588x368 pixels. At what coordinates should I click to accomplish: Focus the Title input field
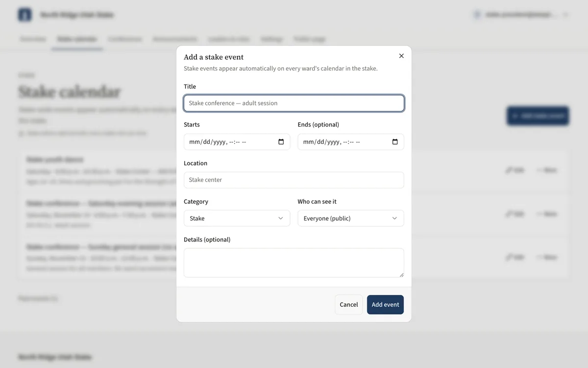coord(294,103)
